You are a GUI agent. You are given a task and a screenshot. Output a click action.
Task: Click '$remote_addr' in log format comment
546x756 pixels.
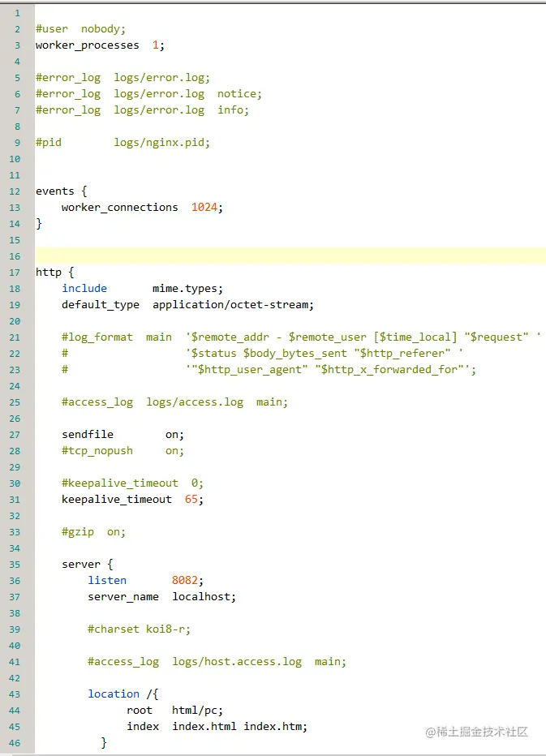(x=230, y=337)
